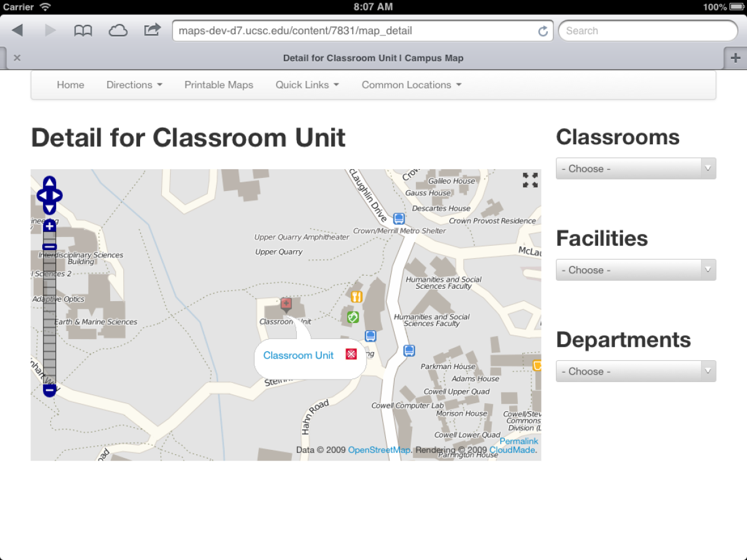The image size is (747, 560).
Task: Toggle fullscreen map view icon
Action: tap(530, 180)
